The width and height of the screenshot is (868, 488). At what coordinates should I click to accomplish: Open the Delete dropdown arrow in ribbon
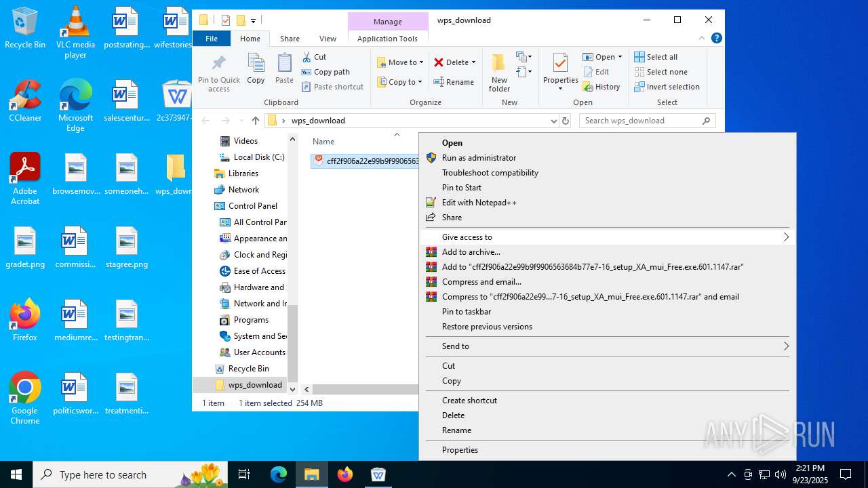click(x=473, y=62)
